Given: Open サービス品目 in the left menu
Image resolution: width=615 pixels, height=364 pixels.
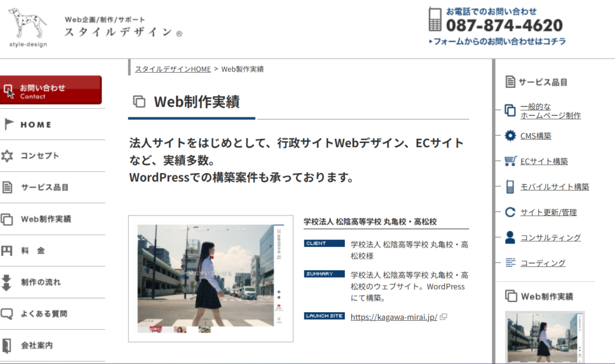Looking at the screenshot, I should pyautogui.click(x=44, y=187).
